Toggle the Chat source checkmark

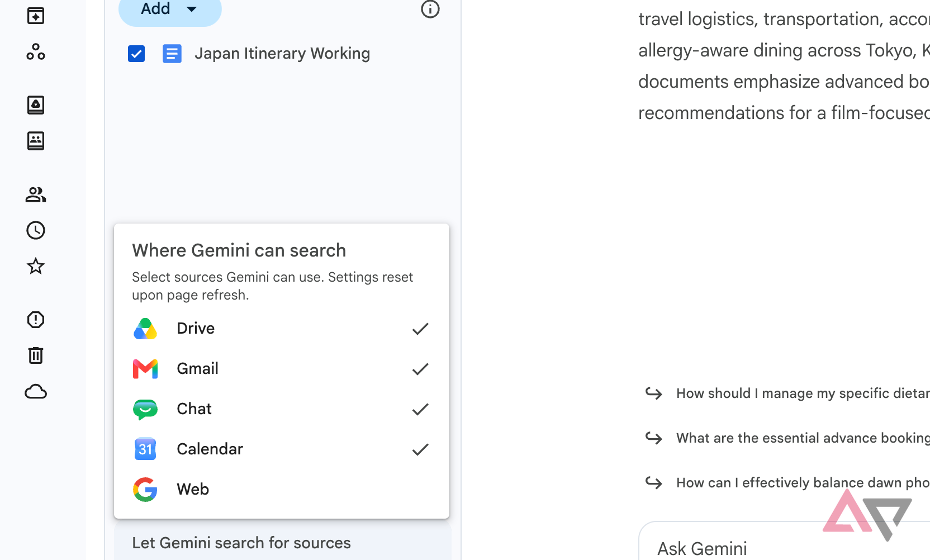[420, 409]
